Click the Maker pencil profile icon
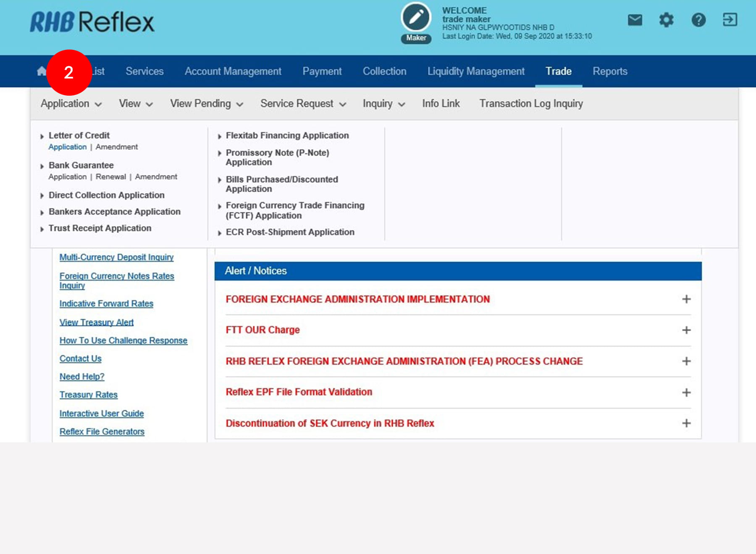The image size is (756, 554). click(416, 18)
